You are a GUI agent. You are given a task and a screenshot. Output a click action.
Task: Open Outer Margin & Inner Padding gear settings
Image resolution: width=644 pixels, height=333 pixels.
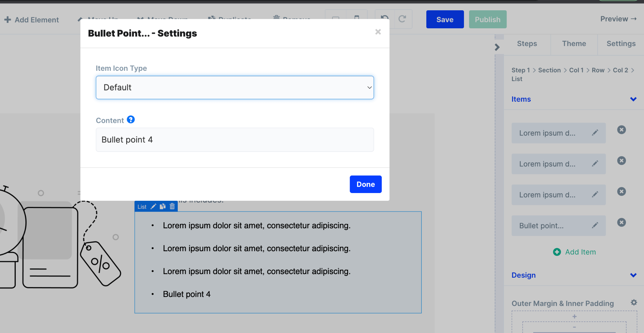[634, 302]
